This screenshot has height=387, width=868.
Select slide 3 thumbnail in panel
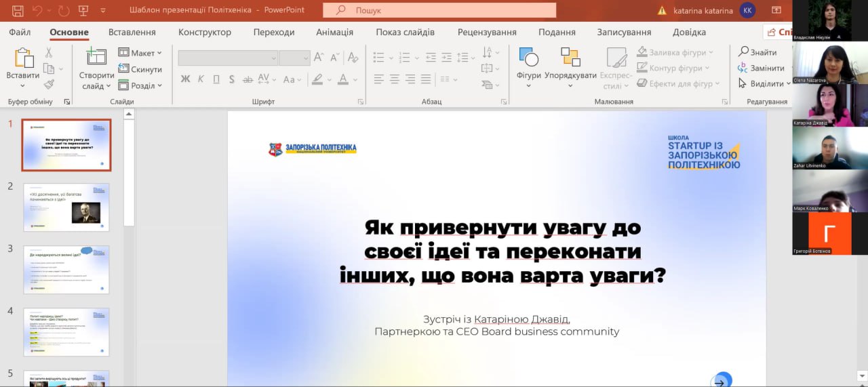coord(66,270)
